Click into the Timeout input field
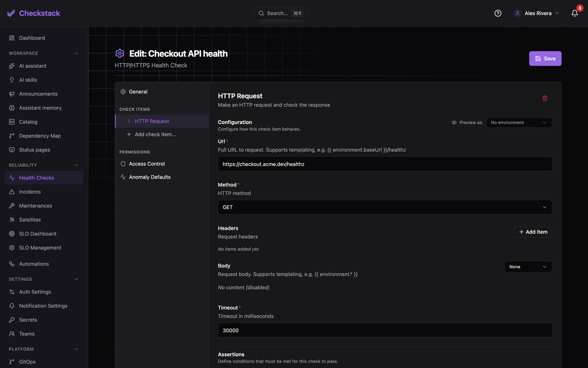Screen dimensions: 588x368 pos(385,330)
